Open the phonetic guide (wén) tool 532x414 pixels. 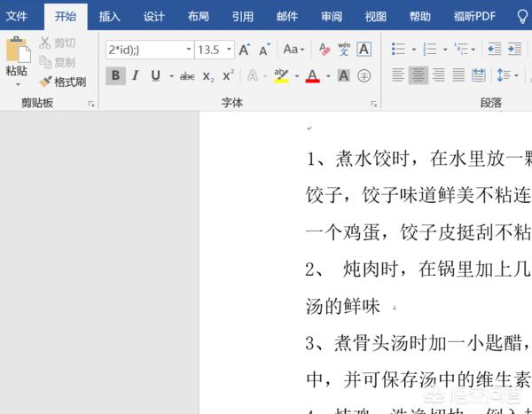(x=344, y=50)
